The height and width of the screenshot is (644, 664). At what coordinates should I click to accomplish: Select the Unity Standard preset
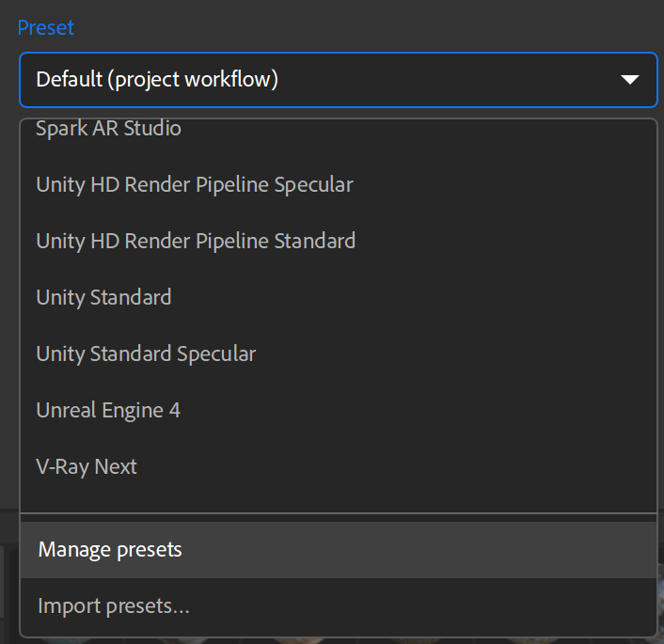[103, 297]
